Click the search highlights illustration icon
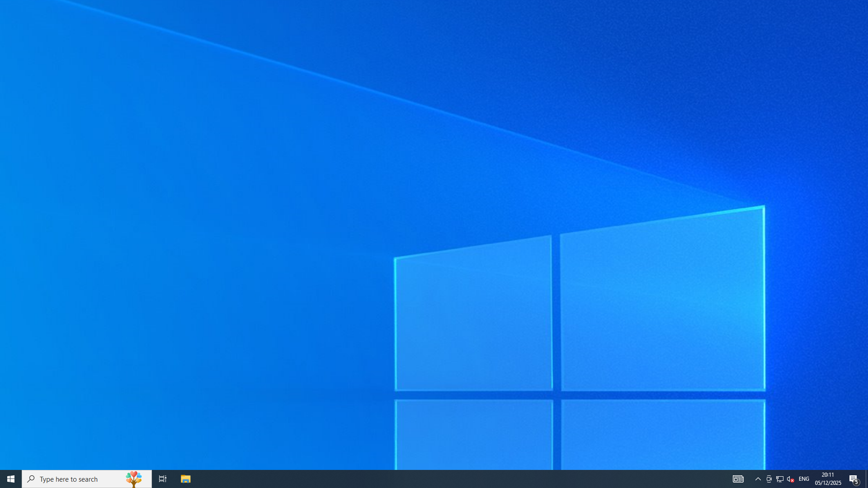 pyautogui.click(x=134, y=479)
